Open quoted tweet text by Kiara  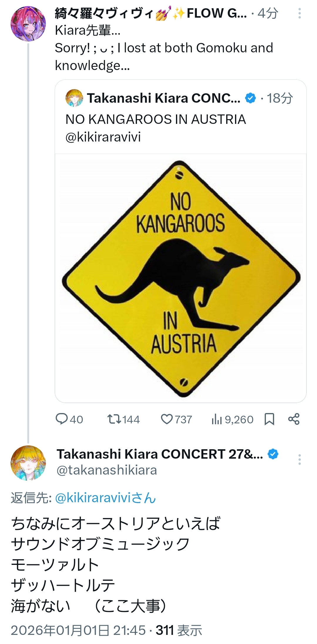(x=155, y=119)
